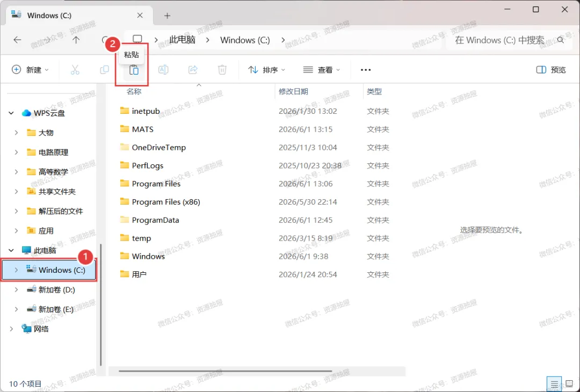
Task: Click the MATS folder icon
Action: pos(124,129)
